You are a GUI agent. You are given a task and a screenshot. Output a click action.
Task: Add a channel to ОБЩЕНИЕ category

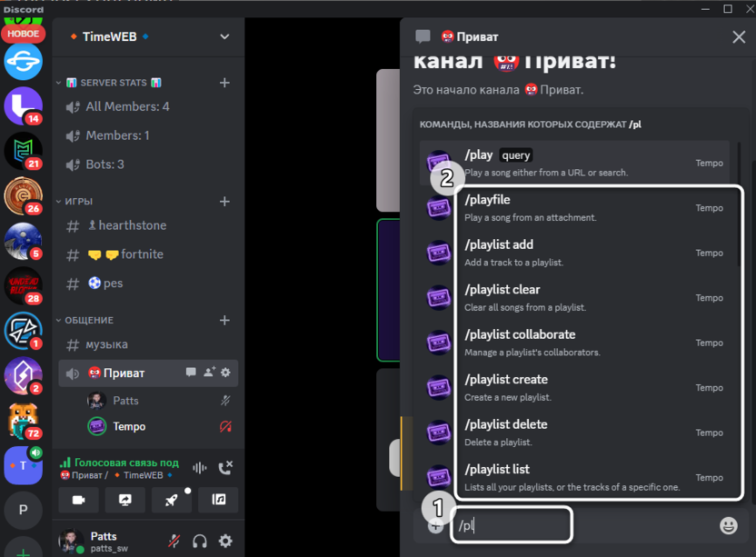coord(224,320)
